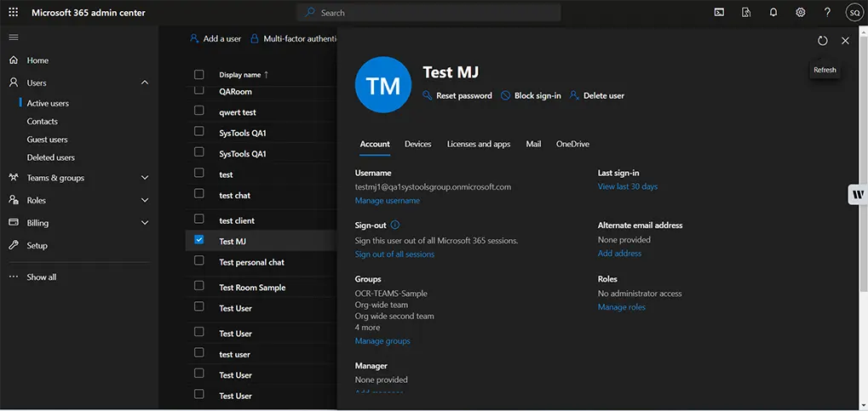Check the QARoom checkbox
This screenshot has height=411, width=868.
click(199, 90)
